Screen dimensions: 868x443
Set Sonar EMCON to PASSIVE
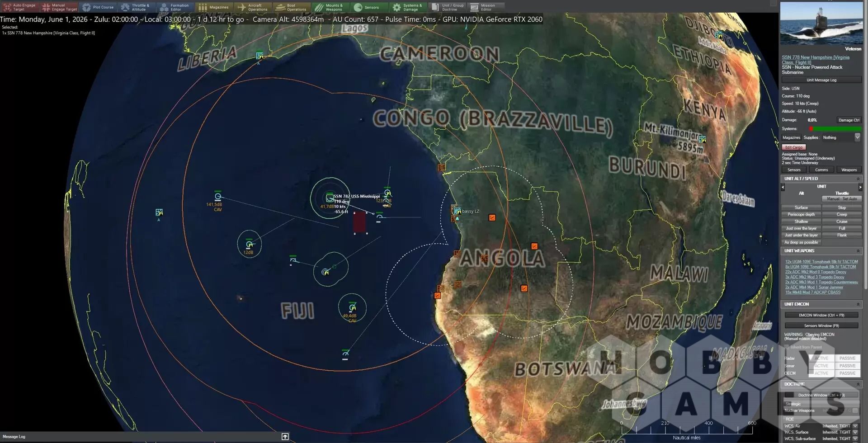[847, 366]
